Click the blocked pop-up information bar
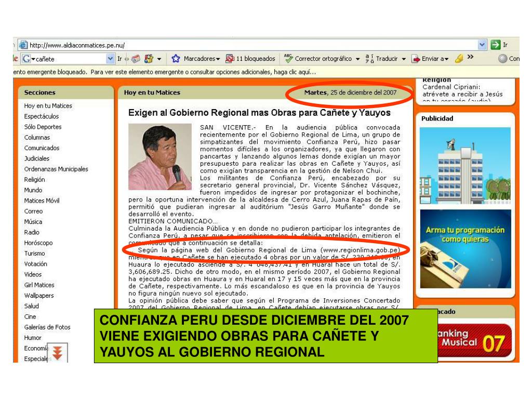 266,72
